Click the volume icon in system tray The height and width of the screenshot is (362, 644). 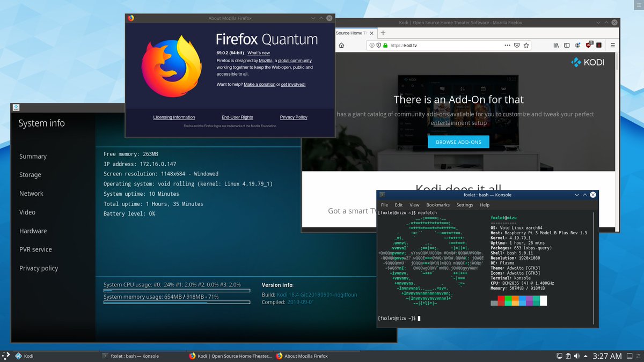[x=577, y=356]
